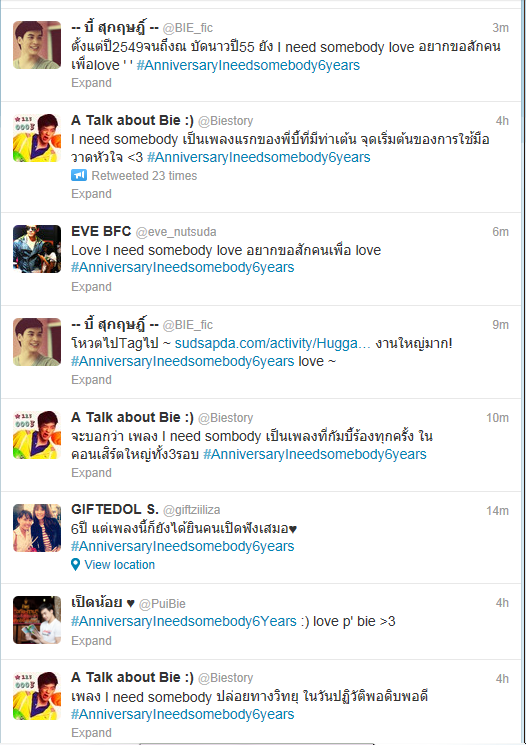Click the EVE BFC display name
The width and height of the screenshot is (526, 745).
pyautogui.click(x=101, y=231)
